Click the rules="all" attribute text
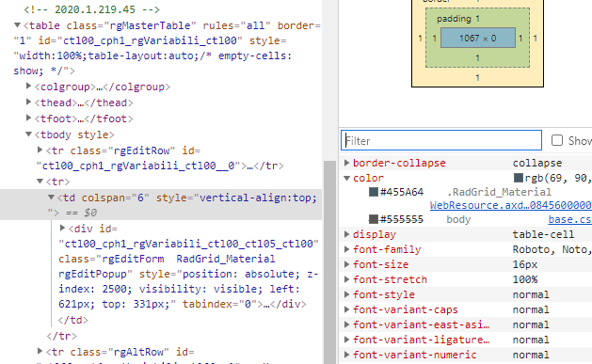Viewport: 592px width, 364px height. click(237, 25)
